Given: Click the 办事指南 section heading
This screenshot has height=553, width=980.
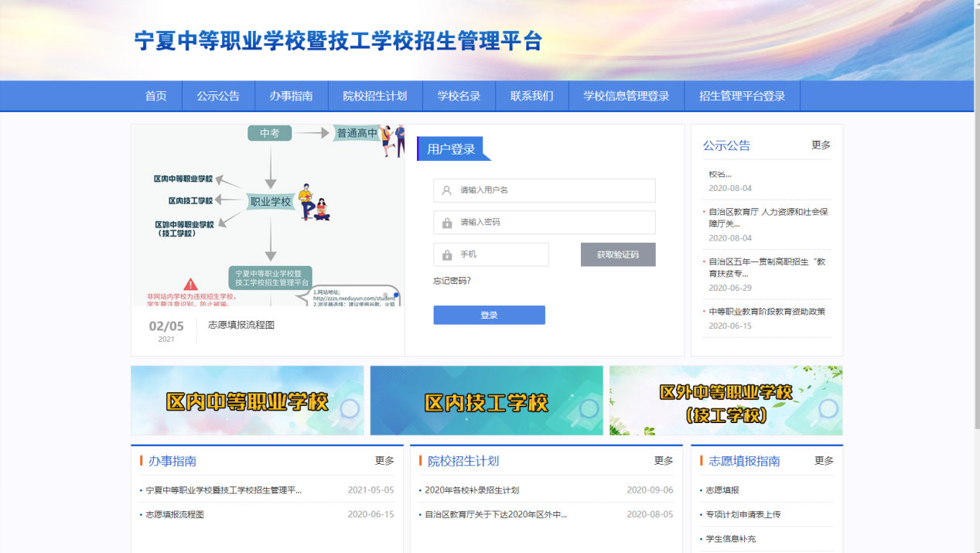Looking at the screenshot, I should pos(172,461).
